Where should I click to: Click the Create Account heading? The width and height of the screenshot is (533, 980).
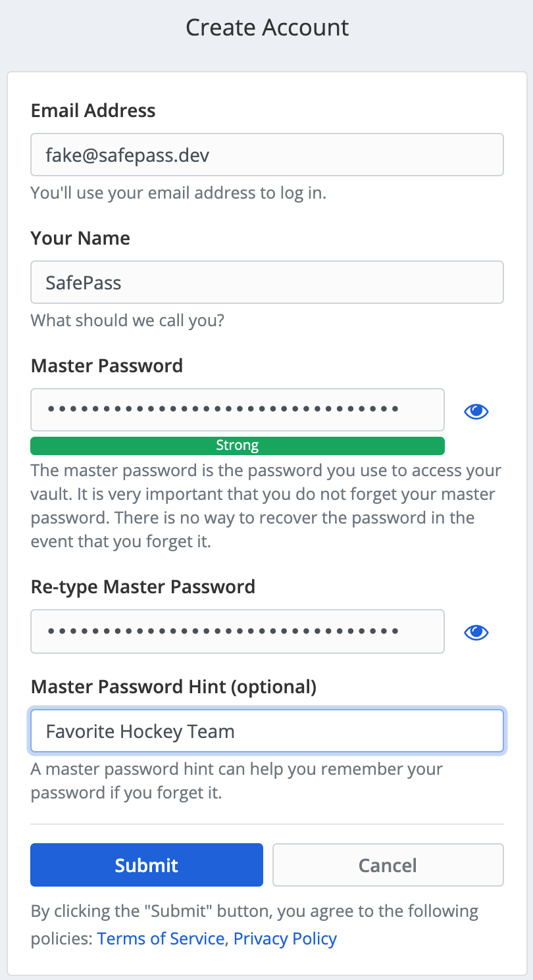[266, 28]
